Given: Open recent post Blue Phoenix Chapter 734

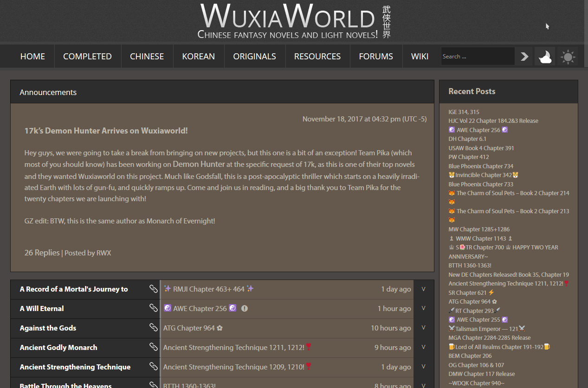Looking at the screenshot, I should point(481,166).
